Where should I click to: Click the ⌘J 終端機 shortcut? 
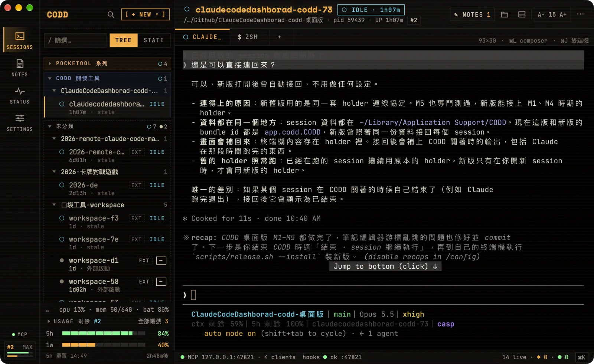point(575,41)
